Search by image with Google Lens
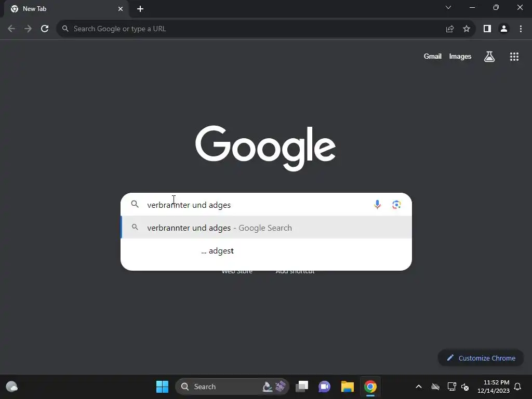This screenshot has height=399, width=532. pos(396,205)
